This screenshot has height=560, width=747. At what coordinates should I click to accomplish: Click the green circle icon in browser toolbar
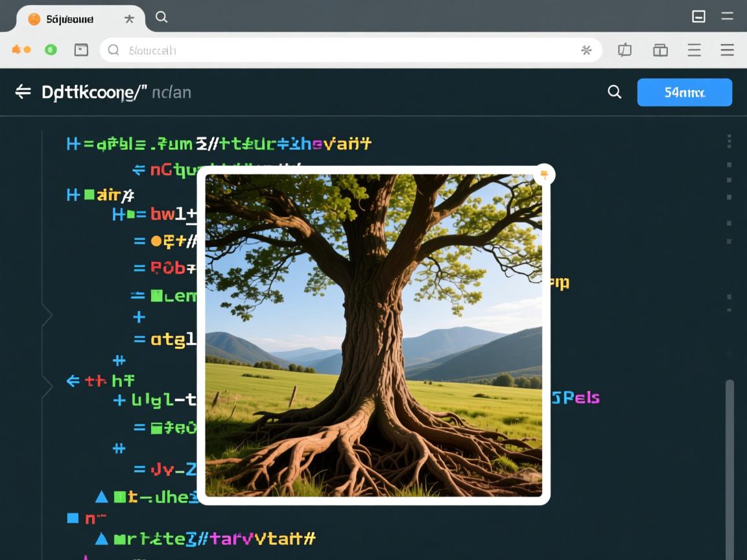click(51, 50)
